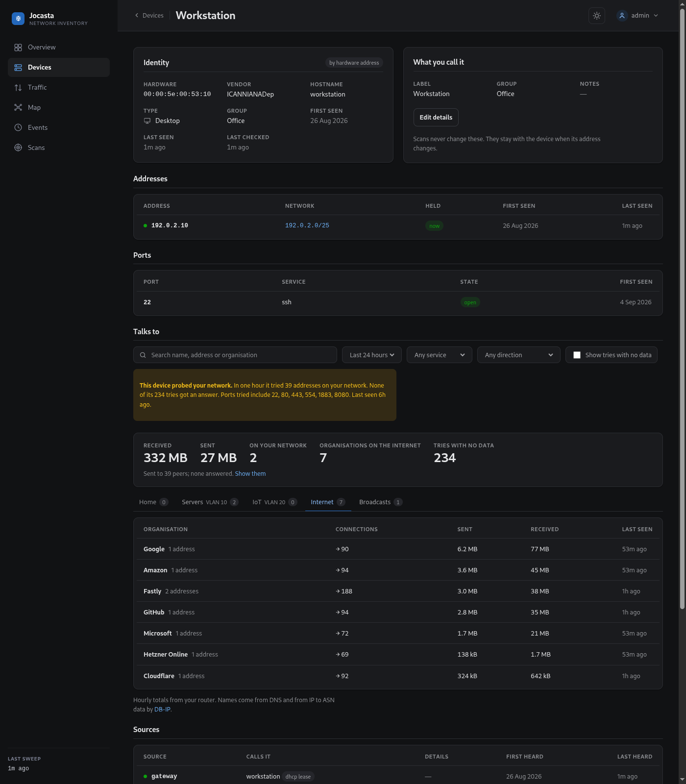Click the Amazon organisation row
The width and height of the screenshot is (686, 784).
pos(398,570)
